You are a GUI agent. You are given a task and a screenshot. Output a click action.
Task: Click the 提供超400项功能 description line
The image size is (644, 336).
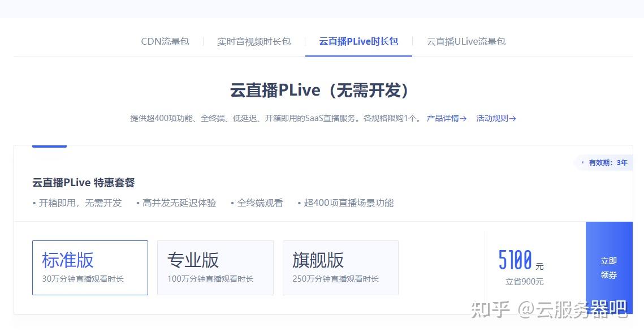pyautogui.click(x=275, y=118)
